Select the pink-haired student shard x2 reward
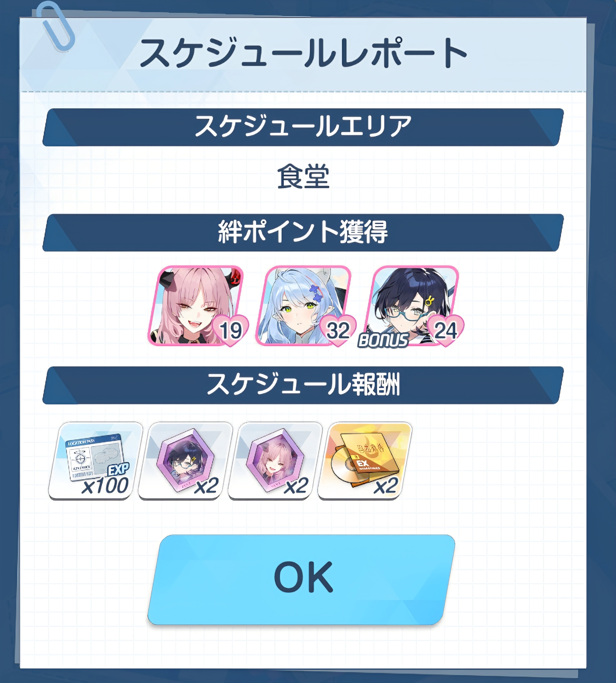 tap(275, 460)
